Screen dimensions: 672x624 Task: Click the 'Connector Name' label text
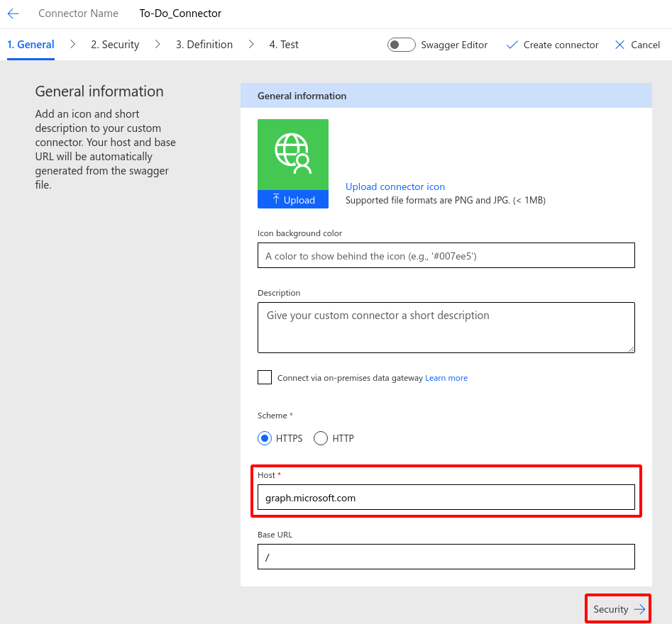click(79, 13)
